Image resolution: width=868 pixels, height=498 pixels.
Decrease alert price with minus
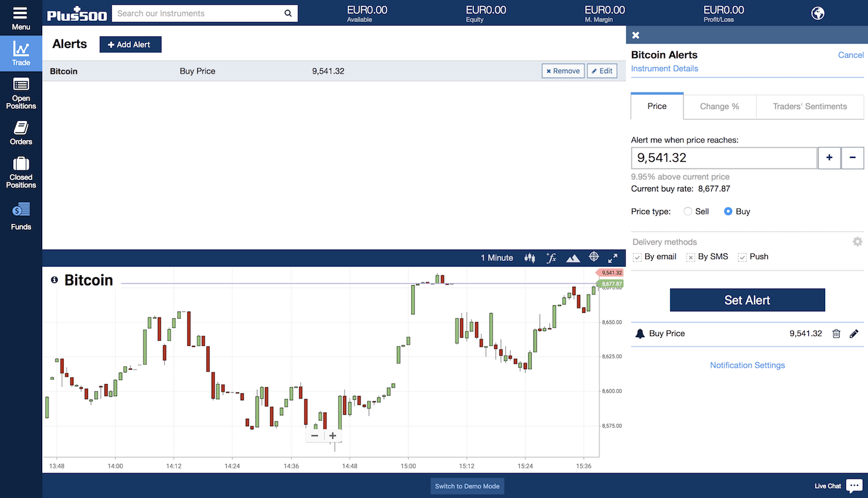pos(852,158)
